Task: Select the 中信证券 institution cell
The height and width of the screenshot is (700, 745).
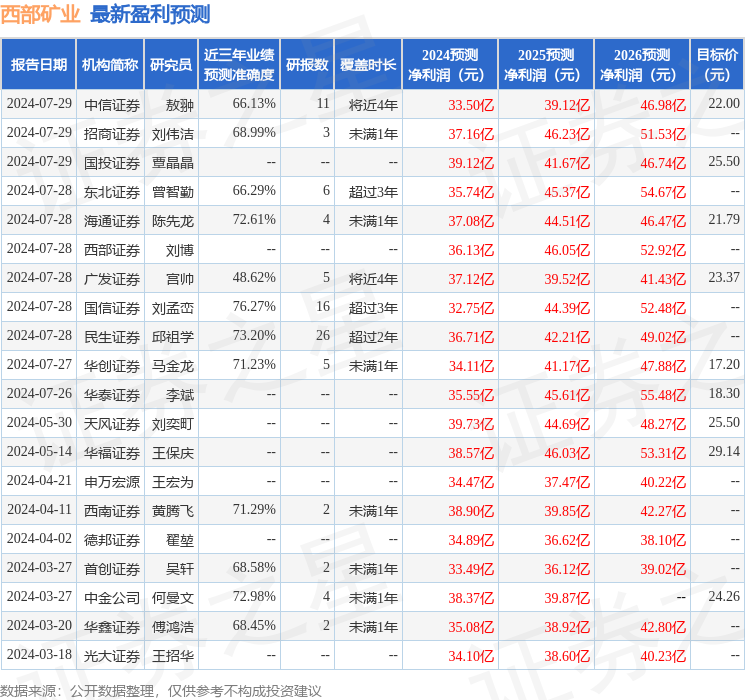Action: (112, 105)
